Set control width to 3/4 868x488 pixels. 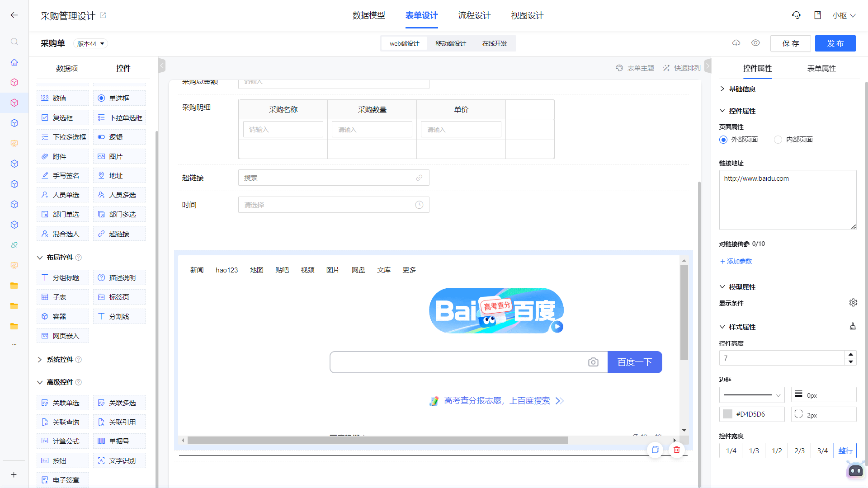click(822, 450)
